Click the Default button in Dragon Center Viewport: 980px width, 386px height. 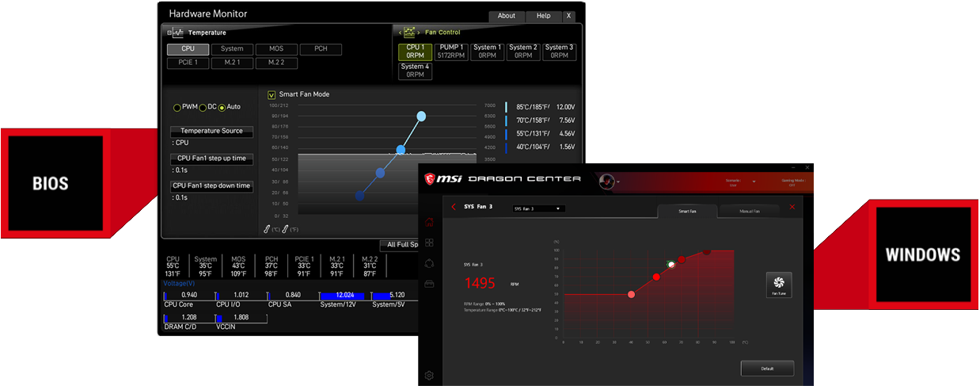767,369
